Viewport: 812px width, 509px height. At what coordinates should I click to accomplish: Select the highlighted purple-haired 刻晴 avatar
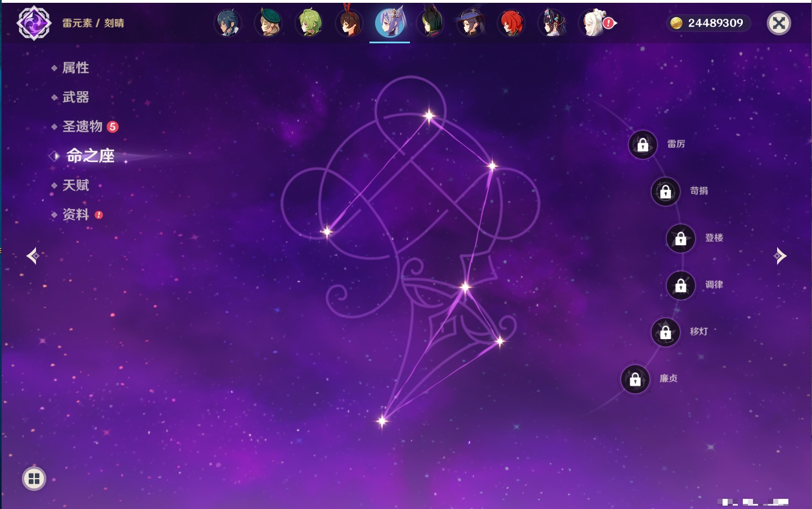click(390, 23)
